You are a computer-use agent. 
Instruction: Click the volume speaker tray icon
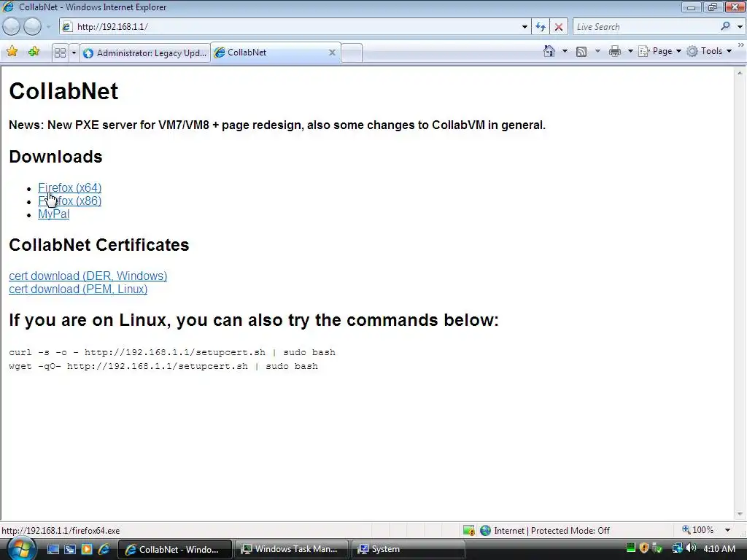pos(691,548)
